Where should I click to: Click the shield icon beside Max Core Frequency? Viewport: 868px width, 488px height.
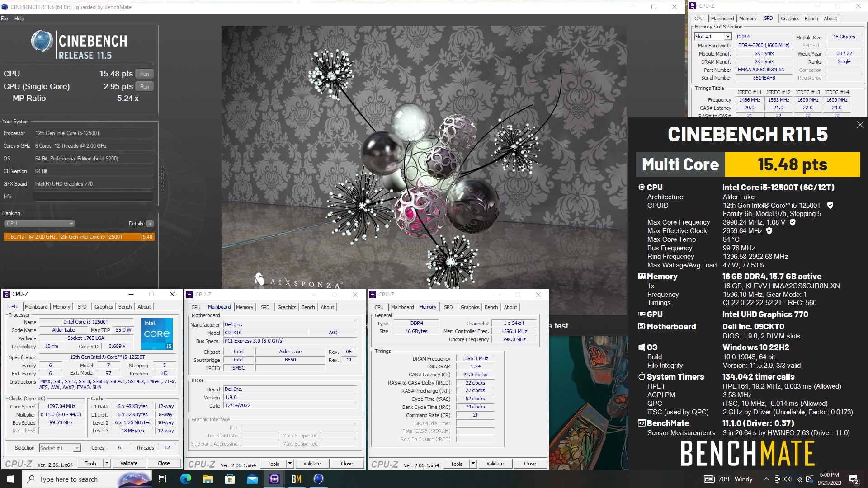793,222
